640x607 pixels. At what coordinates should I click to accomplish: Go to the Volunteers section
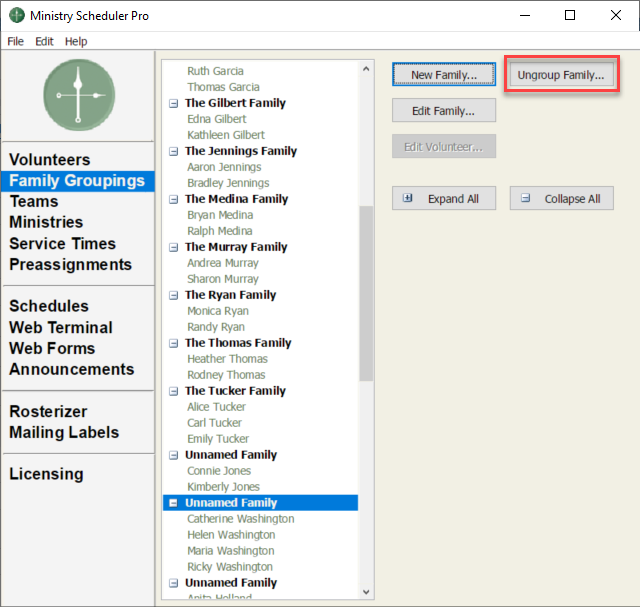pyautogui.click(x=50, y=160)
